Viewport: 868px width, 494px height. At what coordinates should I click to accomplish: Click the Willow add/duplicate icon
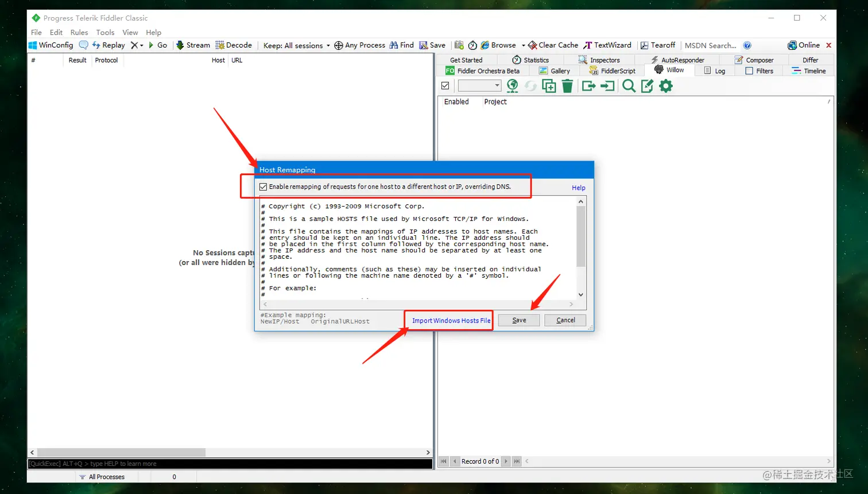tap(549, 85)
